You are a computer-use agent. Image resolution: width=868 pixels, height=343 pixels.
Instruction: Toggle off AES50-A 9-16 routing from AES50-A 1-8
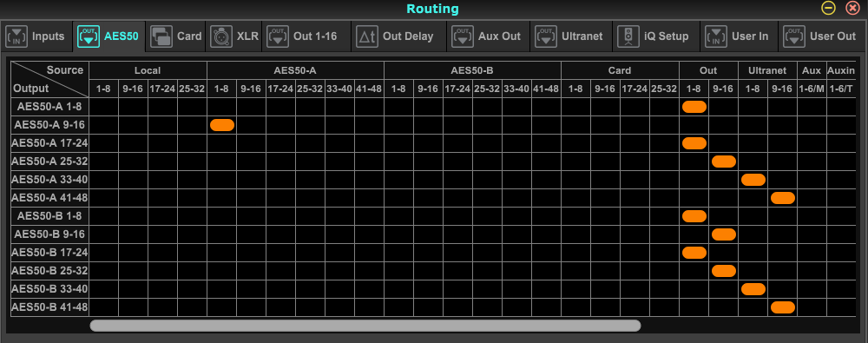[x=222, y=125]
